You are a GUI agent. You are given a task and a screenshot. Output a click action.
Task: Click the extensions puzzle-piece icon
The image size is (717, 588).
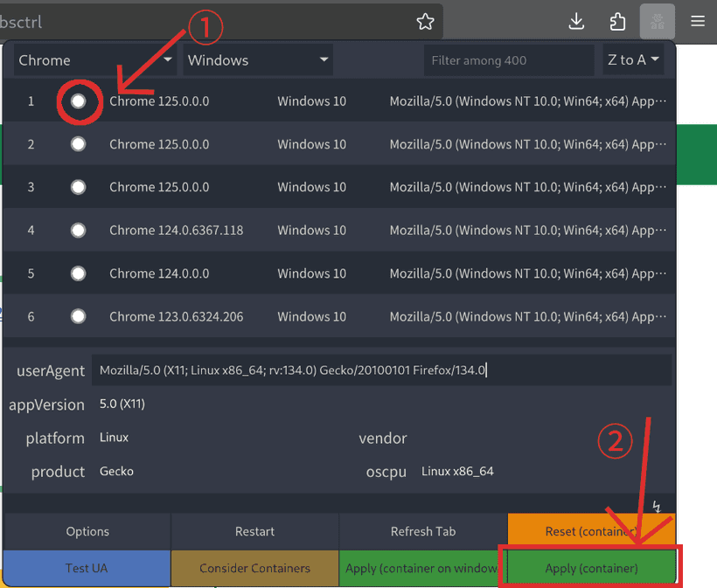tap(617, 21)
